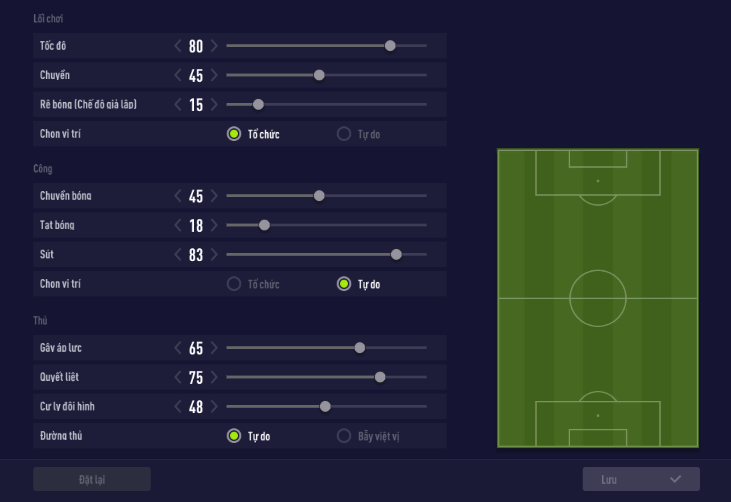This screenshot has width=731, height=502.
Task: Decrease Rê bóng value using left arrow
Action: coord(178,105)
